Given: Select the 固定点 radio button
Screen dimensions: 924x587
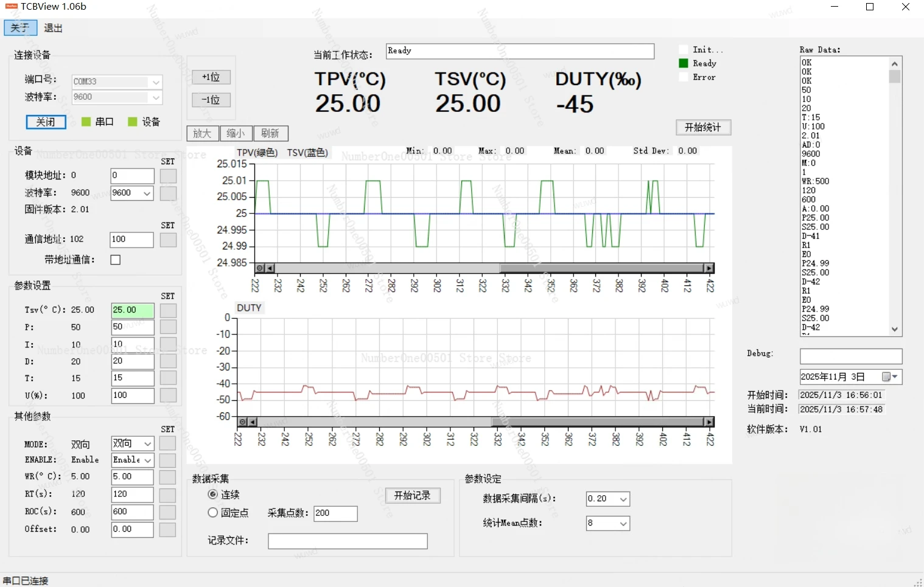Looking at the screenshot, I should coord(213,513).
